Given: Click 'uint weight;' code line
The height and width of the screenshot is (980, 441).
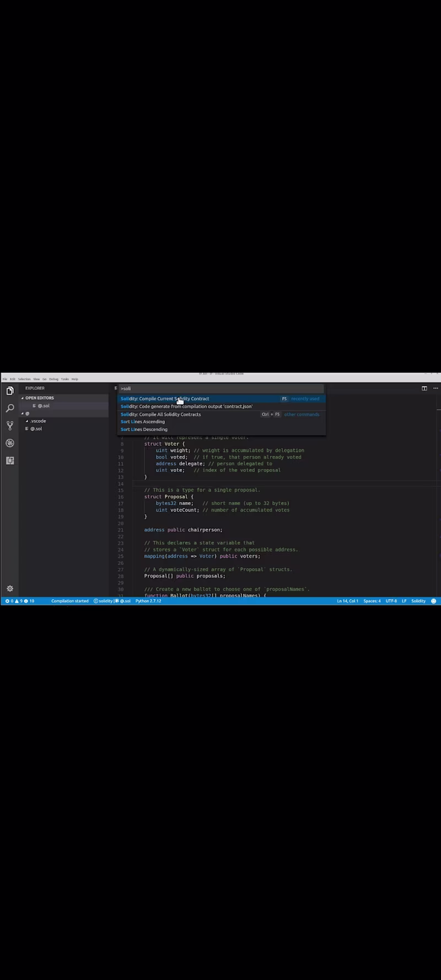Looking at the screenshot, I should click(x=173, y=450).
